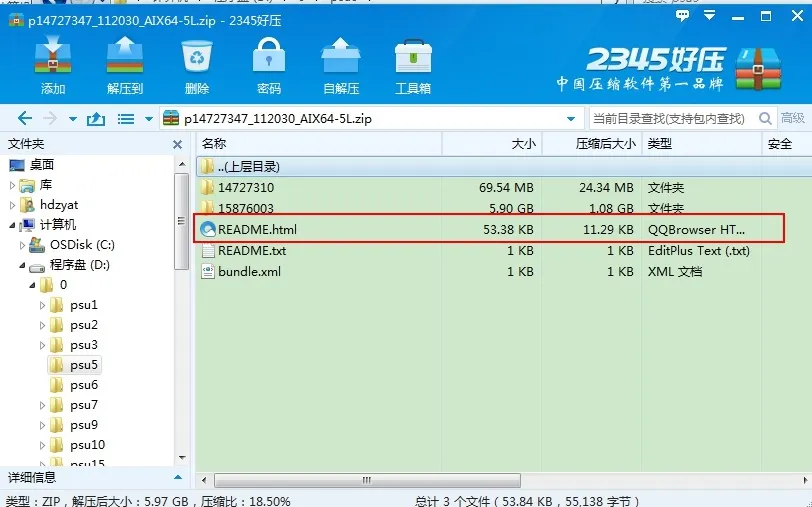Expand the psu10 folder node
Screen dimensions: 812x507
pos(42,445)
